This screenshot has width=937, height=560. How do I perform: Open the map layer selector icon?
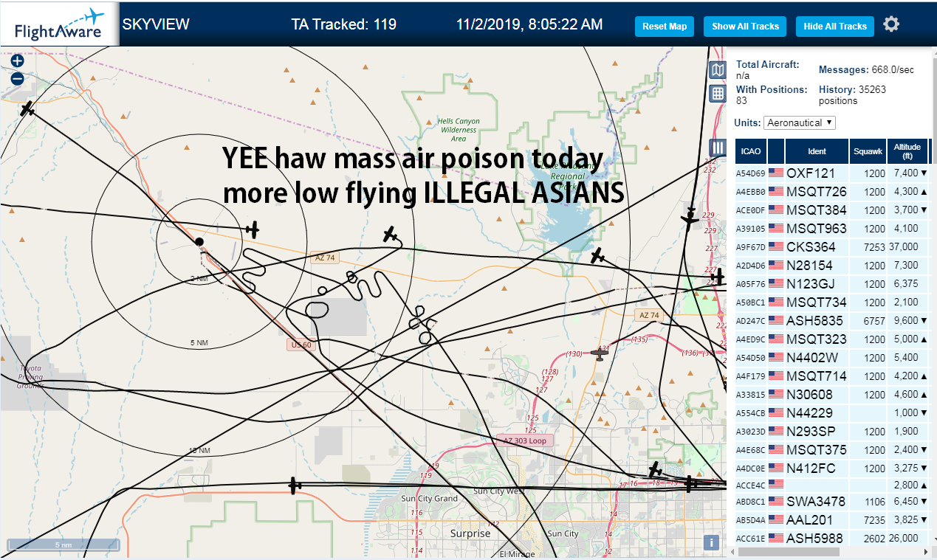click(717, 70)
